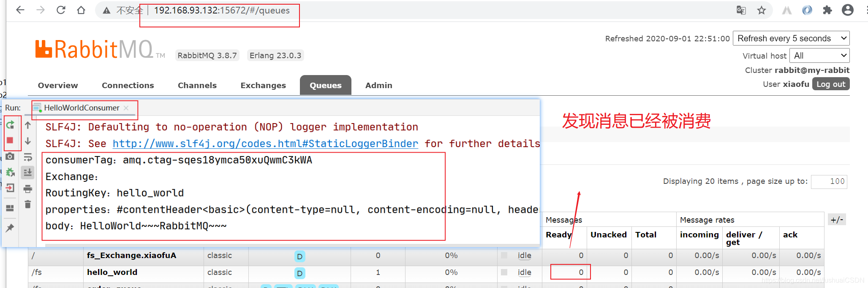Attach debugger via the green bug icon
The image size is (868, 288).
click(10, 172)
